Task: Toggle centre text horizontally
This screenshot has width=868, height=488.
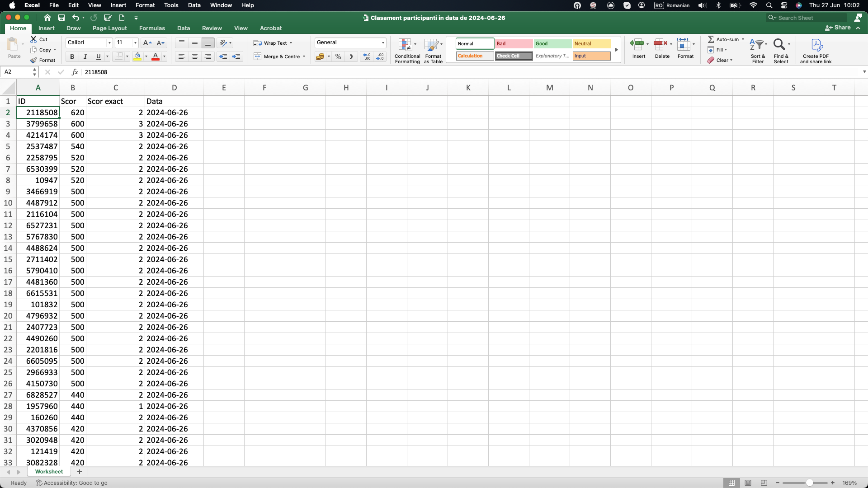Action: click(x=195, y=56)
